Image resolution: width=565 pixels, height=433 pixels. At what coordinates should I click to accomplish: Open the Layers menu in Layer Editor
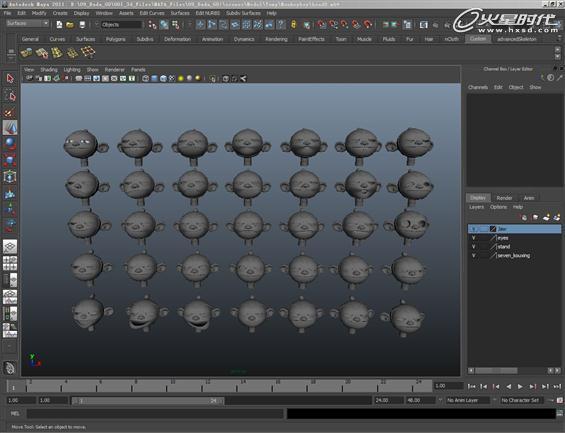(x=476, y=207)
